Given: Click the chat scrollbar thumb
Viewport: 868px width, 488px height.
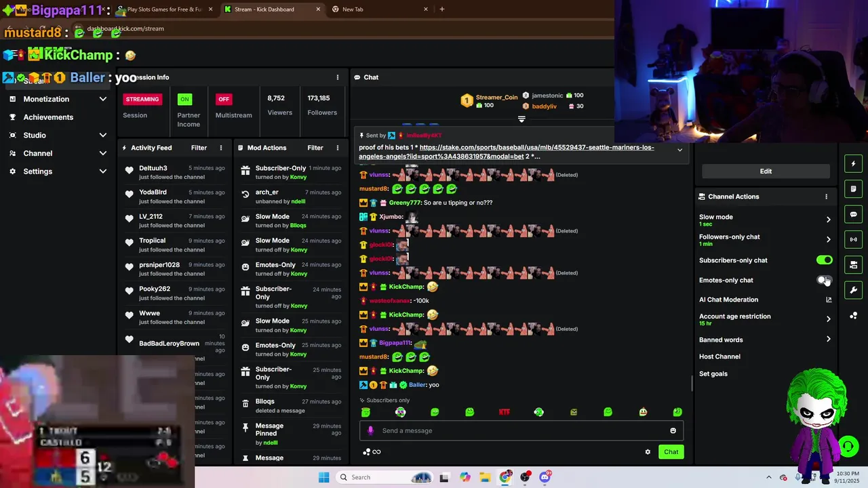Looking at the screenshot, I should coord(692,383).
